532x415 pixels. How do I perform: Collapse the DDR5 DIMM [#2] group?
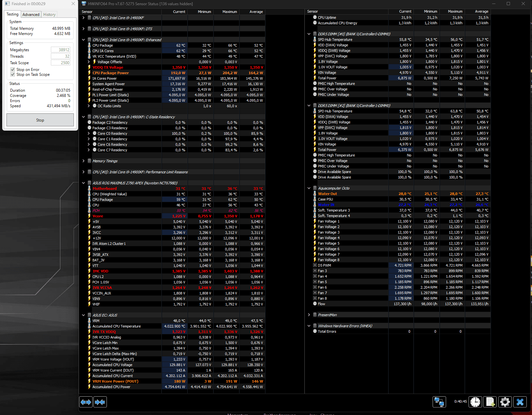coord(309,106)
